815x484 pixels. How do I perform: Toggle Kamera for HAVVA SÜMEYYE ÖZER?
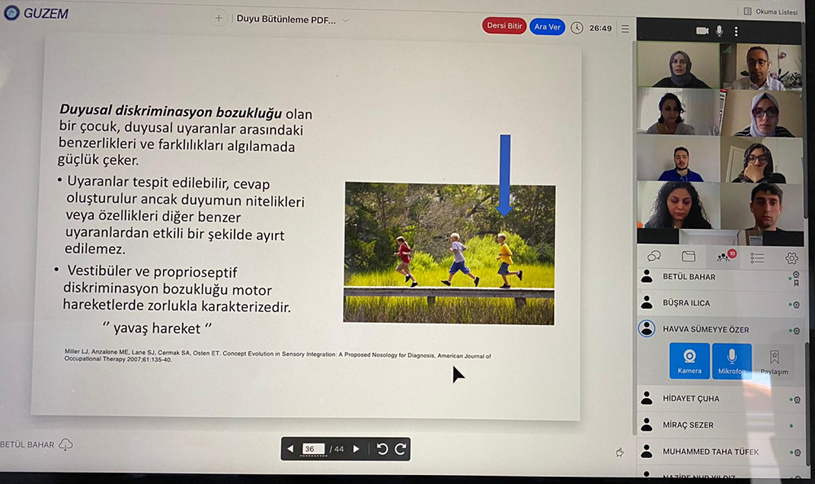click(x=689, y=361)
